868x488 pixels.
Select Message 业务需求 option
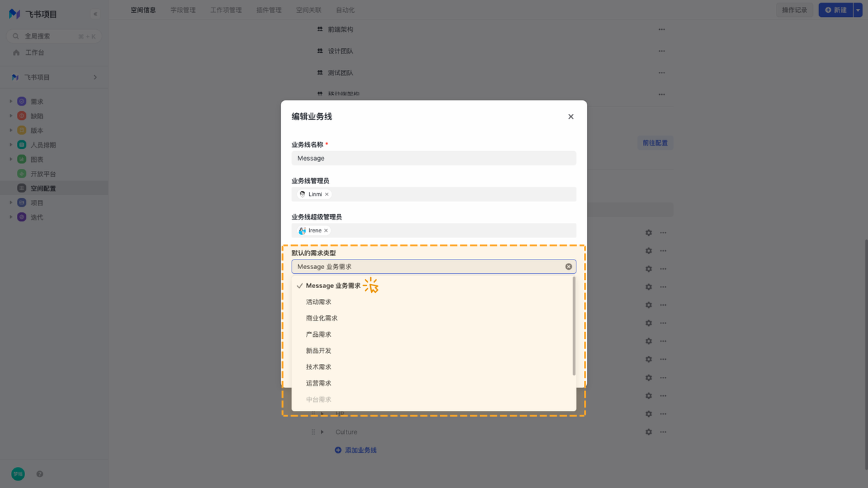[433, 286]
